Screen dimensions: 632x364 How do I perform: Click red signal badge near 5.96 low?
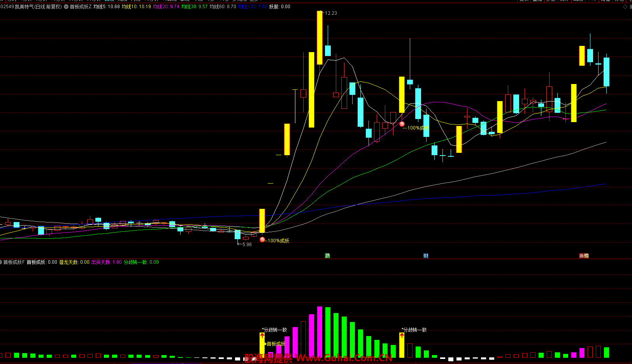(262, 240)
